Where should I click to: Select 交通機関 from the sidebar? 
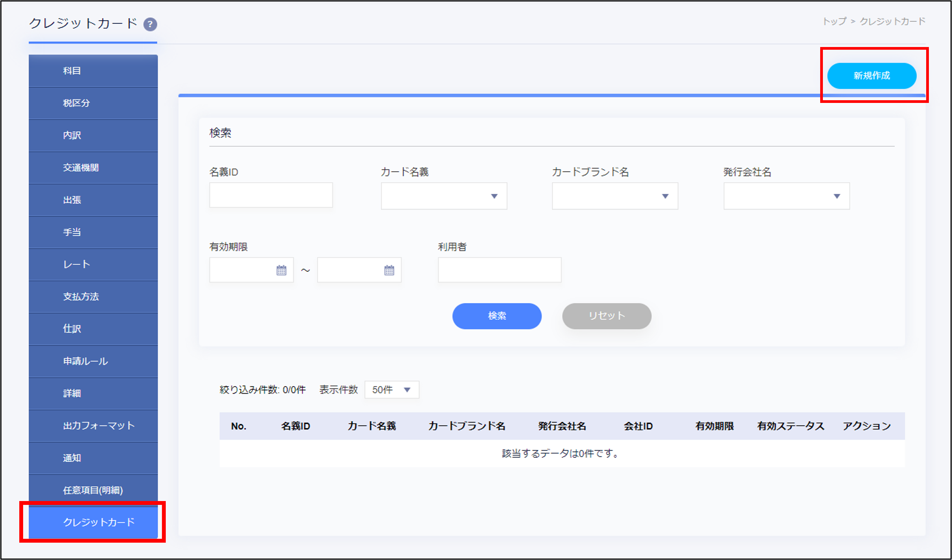[93, 167]
